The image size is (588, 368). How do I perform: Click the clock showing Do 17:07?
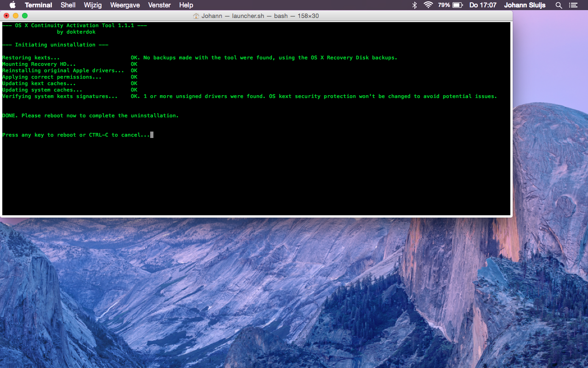pos(483,5)
